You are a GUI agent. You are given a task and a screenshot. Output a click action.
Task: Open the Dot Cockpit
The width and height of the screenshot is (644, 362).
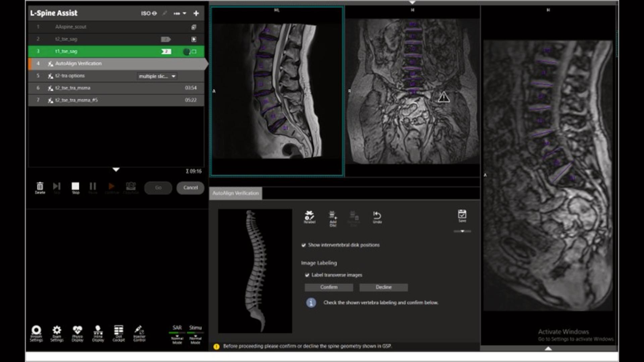pos(118,333)
